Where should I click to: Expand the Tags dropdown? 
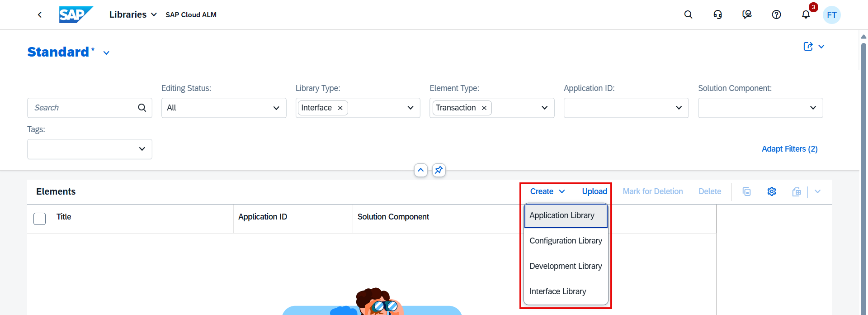click(142, 149)
